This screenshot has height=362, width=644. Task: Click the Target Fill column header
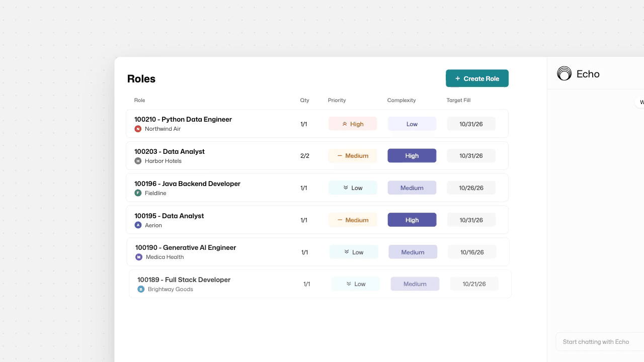pos(458,100)
